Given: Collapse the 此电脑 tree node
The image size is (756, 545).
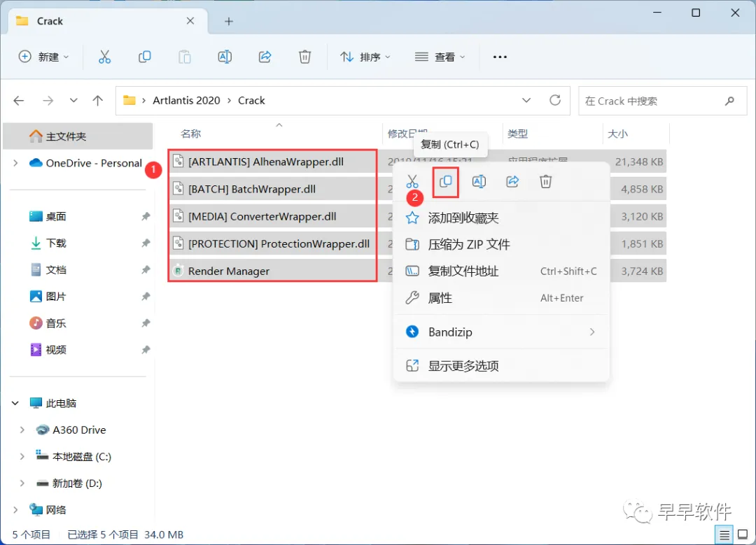Looking at the screenshot, I should (15, 403).
